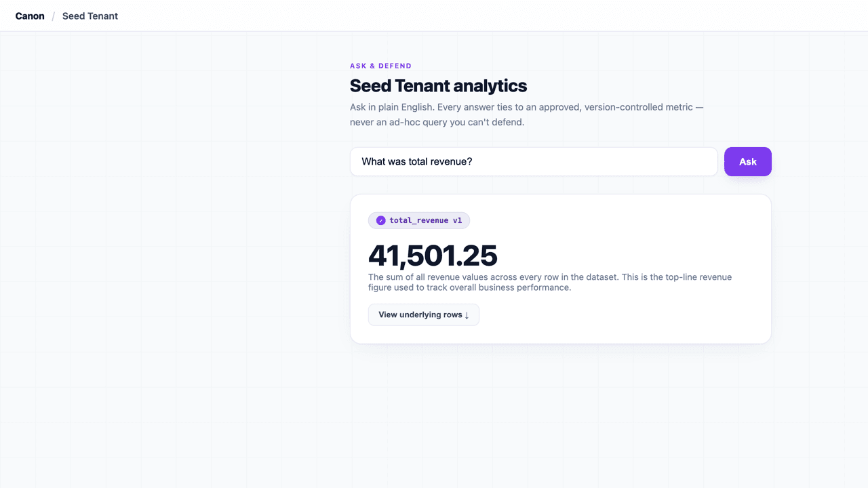The width and height of the screenshot is (868, 488).
Task: Focus the question input field
Action: (534, 161)
